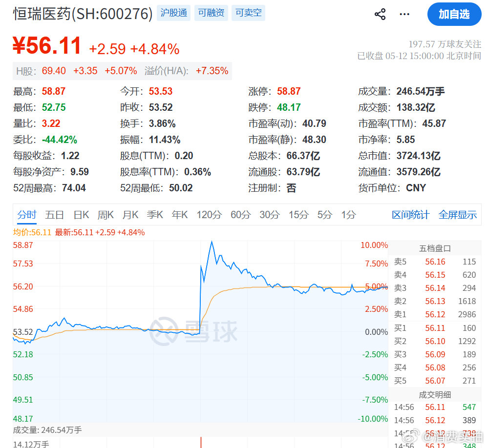
Task: Click the 卖2 order row at 56.13
Action: coord(435,301)
